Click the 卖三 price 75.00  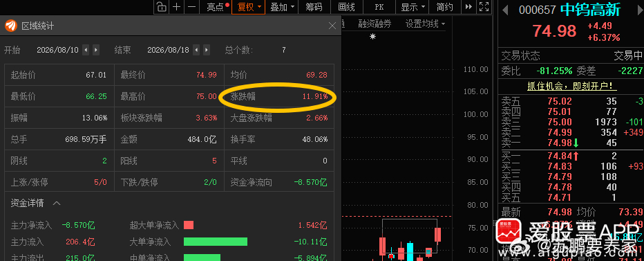560,122
